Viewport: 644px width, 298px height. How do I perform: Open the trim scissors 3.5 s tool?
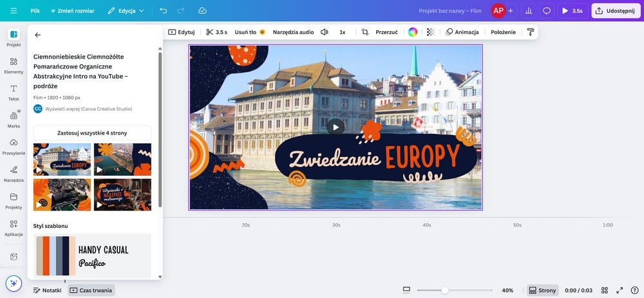click(x=216, y=32)
